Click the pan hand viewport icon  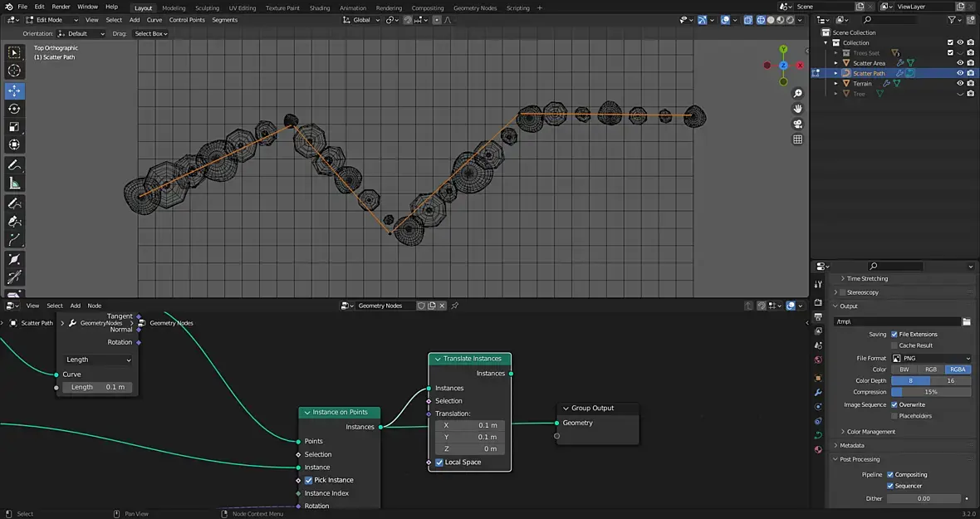[x=797, y=109]
